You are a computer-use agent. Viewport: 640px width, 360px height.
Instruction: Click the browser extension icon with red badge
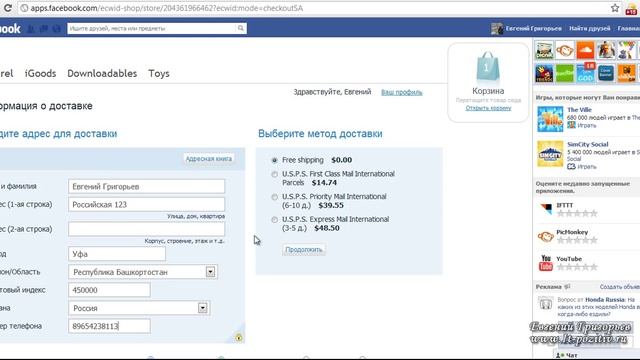tap(631, 9)
